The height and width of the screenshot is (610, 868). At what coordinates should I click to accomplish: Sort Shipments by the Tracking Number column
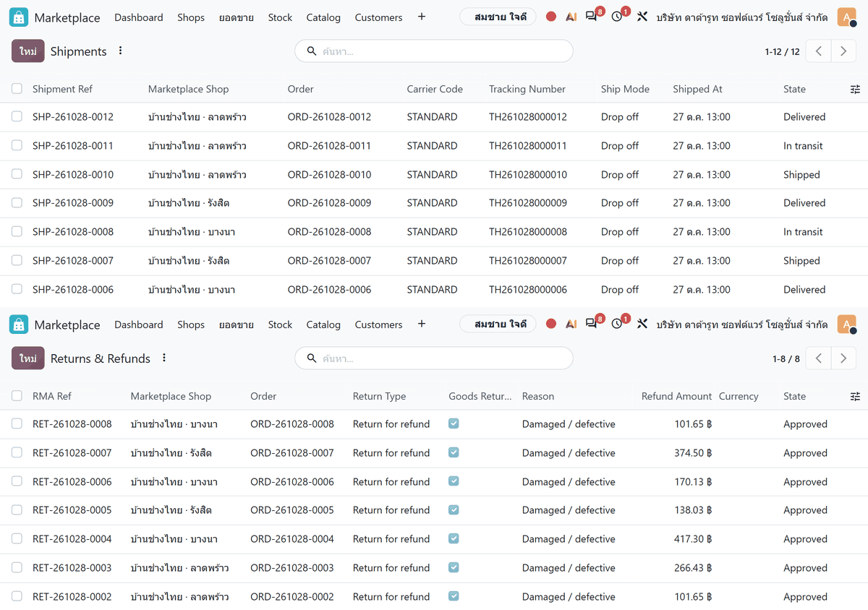pyautogui.click(x=527, y=89)
